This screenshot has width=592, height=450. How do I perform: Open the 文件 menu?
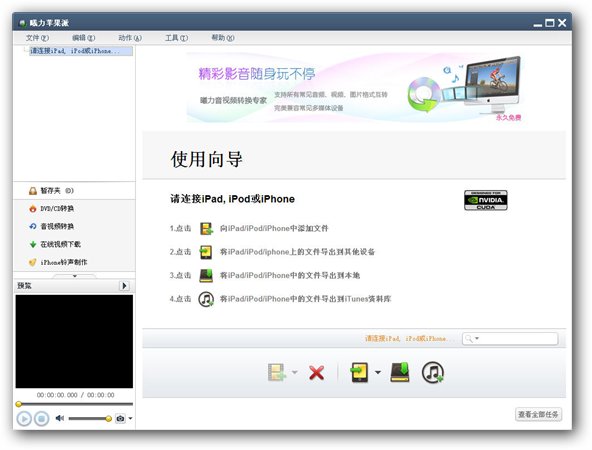[x=37, y=38]
